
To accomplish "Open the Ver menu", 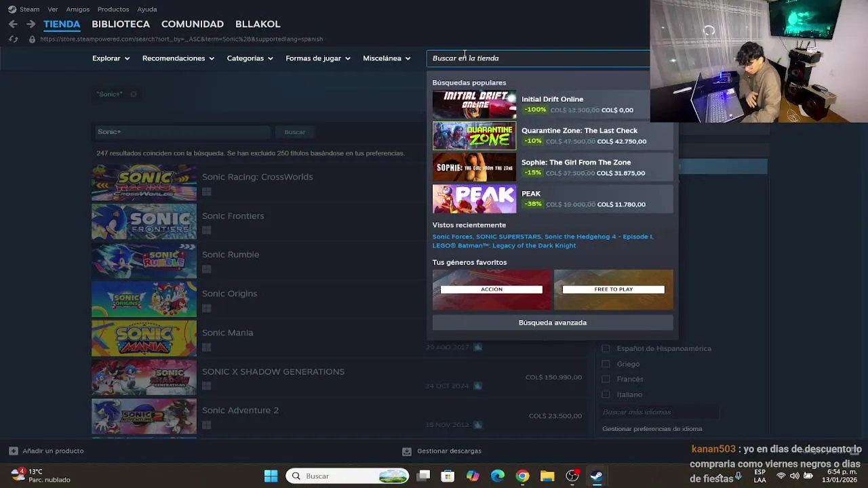I will [53, 9].
